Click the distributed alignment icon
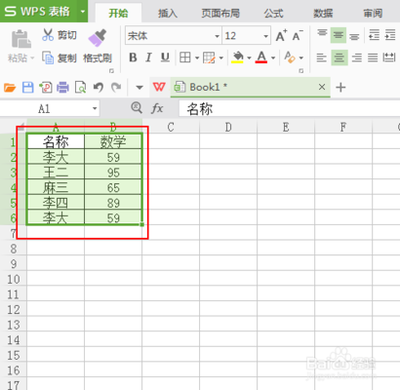The image size is (400, 390). coord(389,58)
